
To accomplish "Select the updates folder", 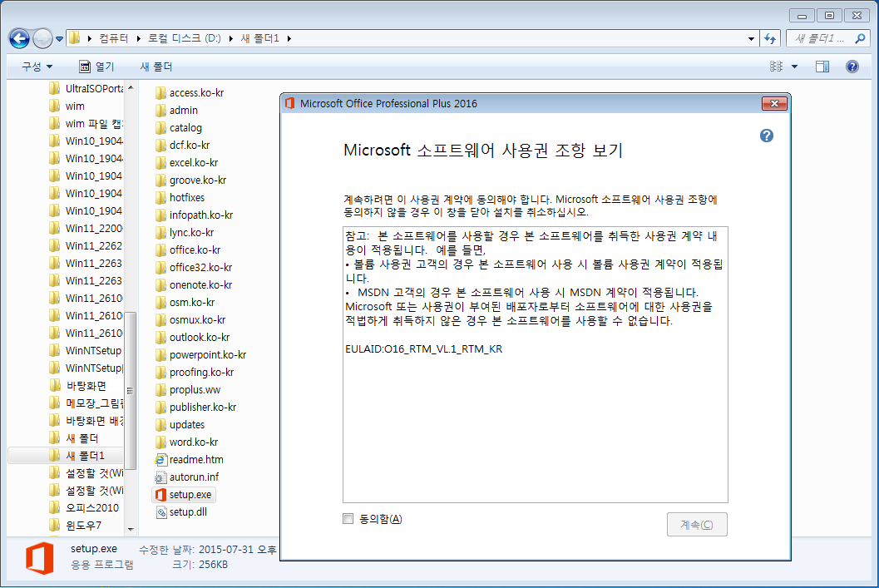I will (180, 424).
